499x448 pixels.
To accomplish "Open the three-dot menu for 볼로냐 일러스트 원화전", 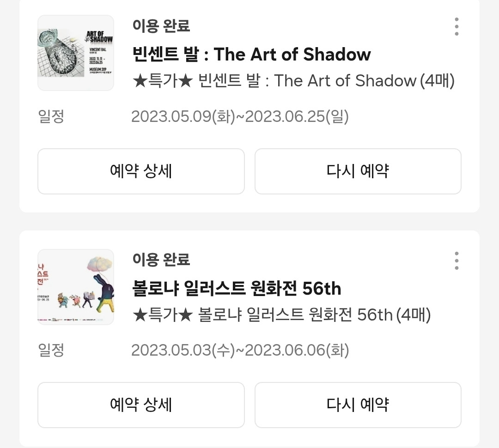I will tap(456, 260).
